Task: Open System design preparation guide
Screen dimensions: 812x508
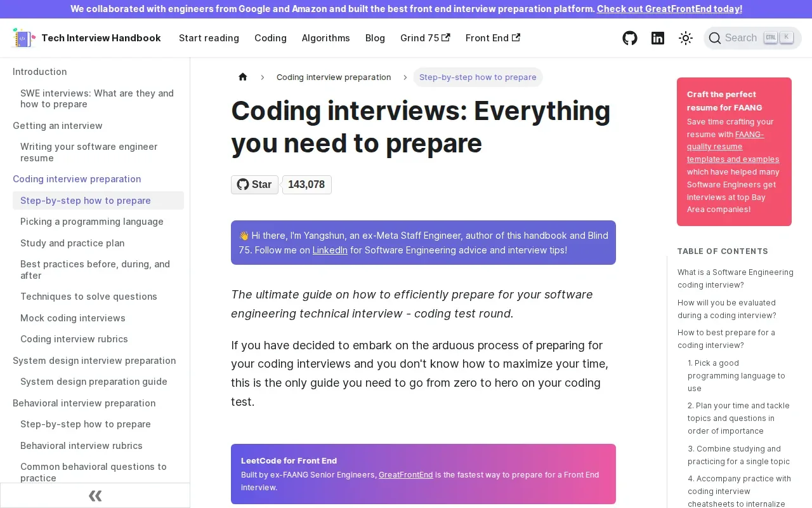Action: [98, 382]
